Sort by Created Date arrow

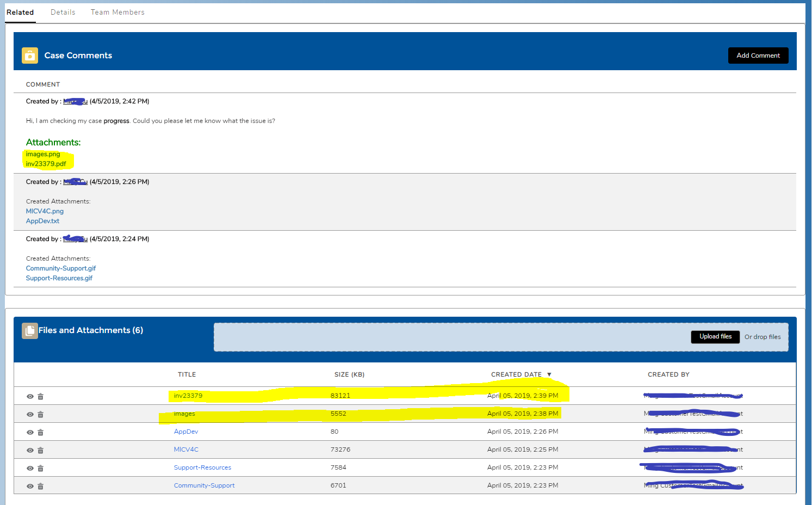[549, 374]
